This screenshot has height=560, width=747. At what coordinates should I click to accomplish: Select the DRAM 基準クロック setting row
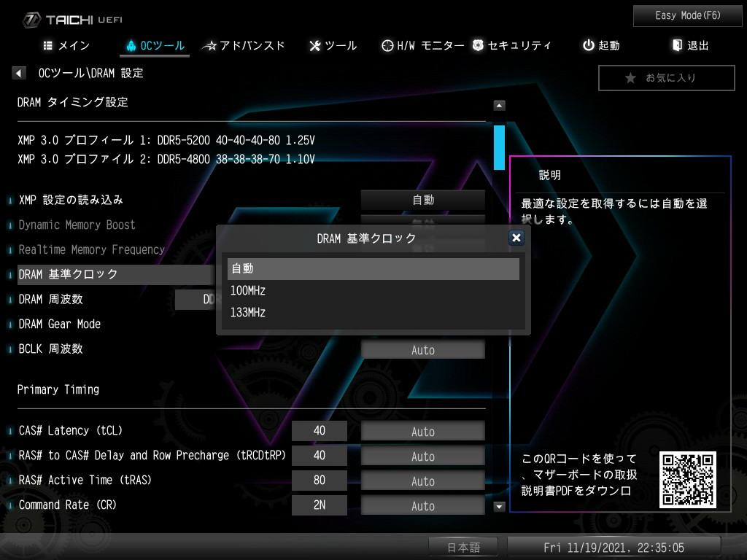click(x=116, y=274)
